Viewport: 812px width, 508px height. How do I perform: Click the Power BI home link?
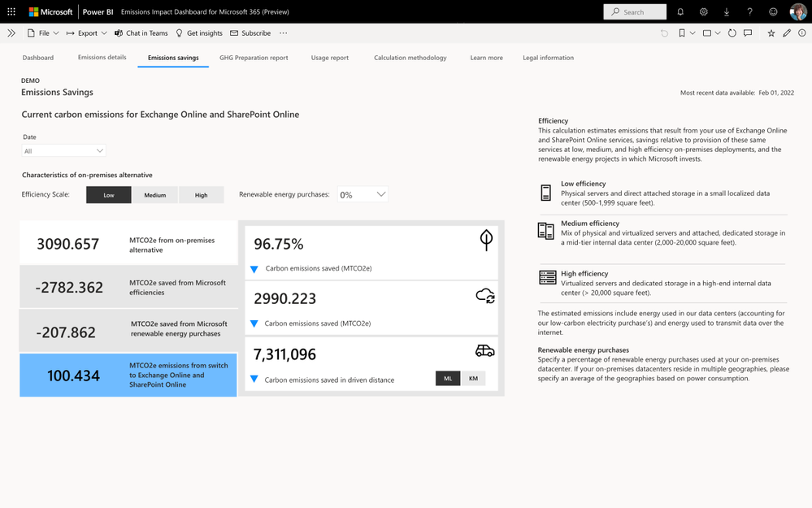tap(98, 11)
